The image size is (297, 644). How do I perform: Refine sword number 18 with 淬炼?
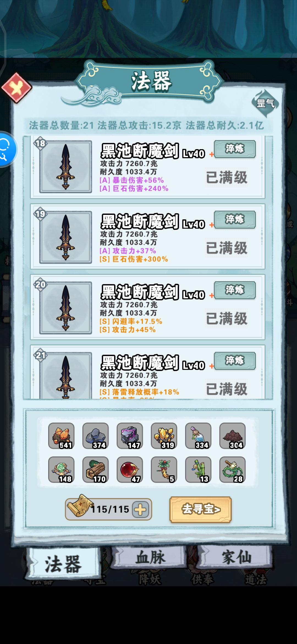pos(235,149)
